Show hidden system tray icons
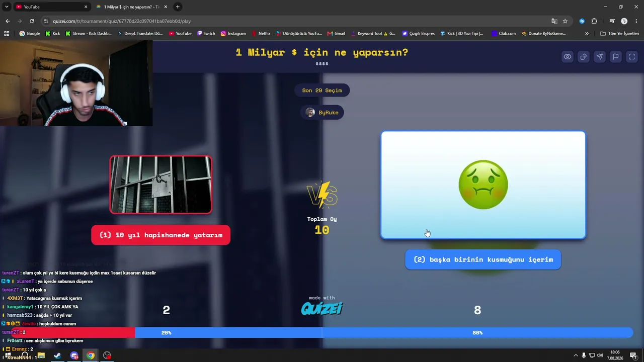This screenshot has height=362, width=644. tap(576, 355)
